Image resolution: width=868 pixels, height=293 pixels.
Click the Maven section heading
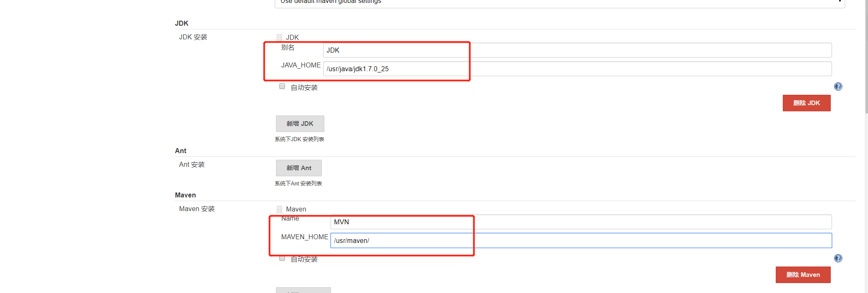(185, 195)
